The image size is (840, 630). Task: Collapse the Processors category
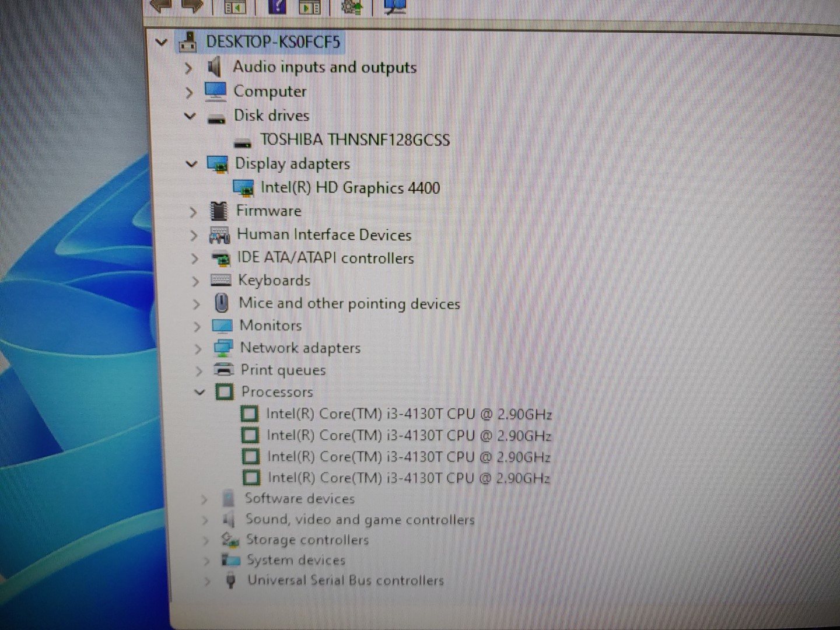[x=199, y=392]
